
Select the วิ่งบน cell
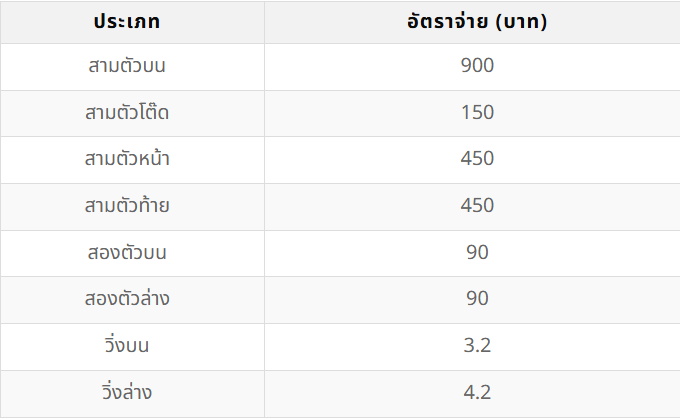click(x=127, y=346)
